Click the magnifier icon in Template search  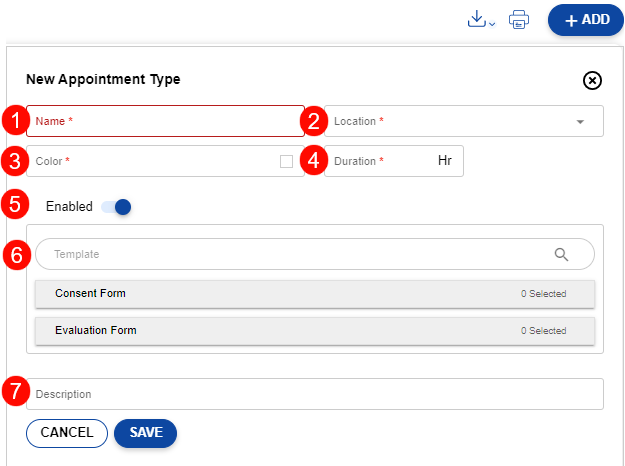562,254
